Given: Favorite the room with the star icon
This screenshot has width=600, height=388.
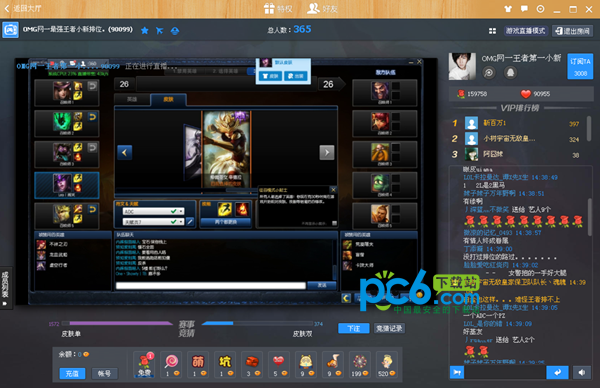Looking at the screenshot, I should click(145, 31).
